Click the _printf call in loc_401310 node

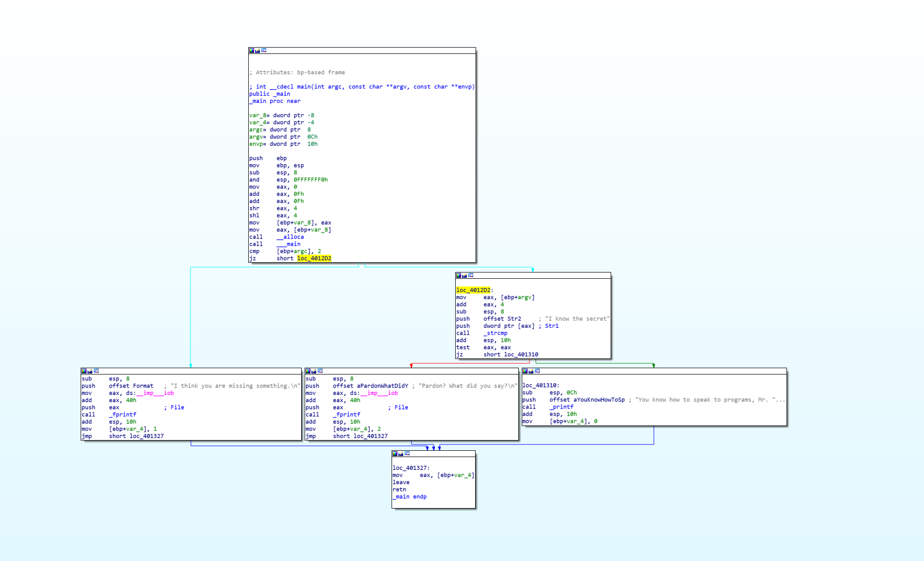[x=562, y=407]
